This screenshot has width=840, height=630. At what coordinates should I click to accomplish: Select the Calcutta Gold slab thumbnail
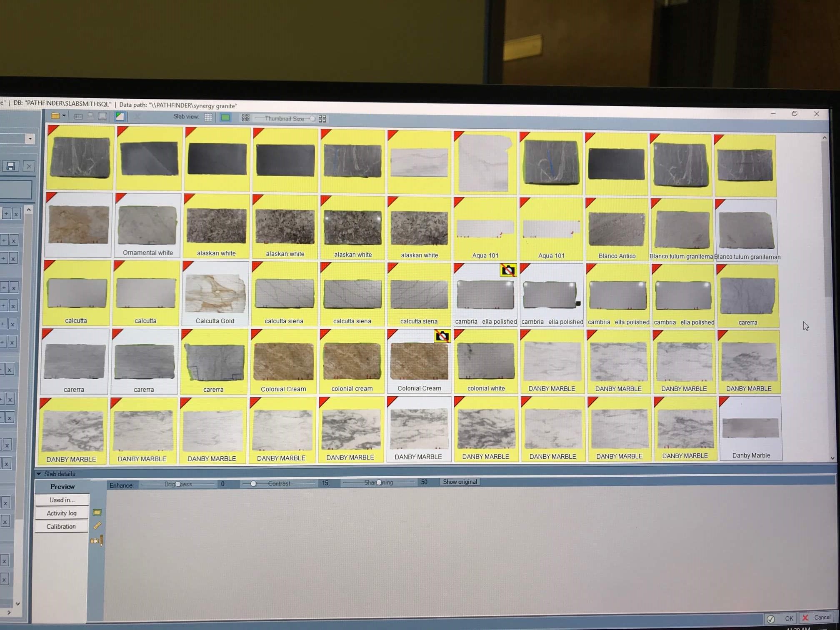[215, 294]
